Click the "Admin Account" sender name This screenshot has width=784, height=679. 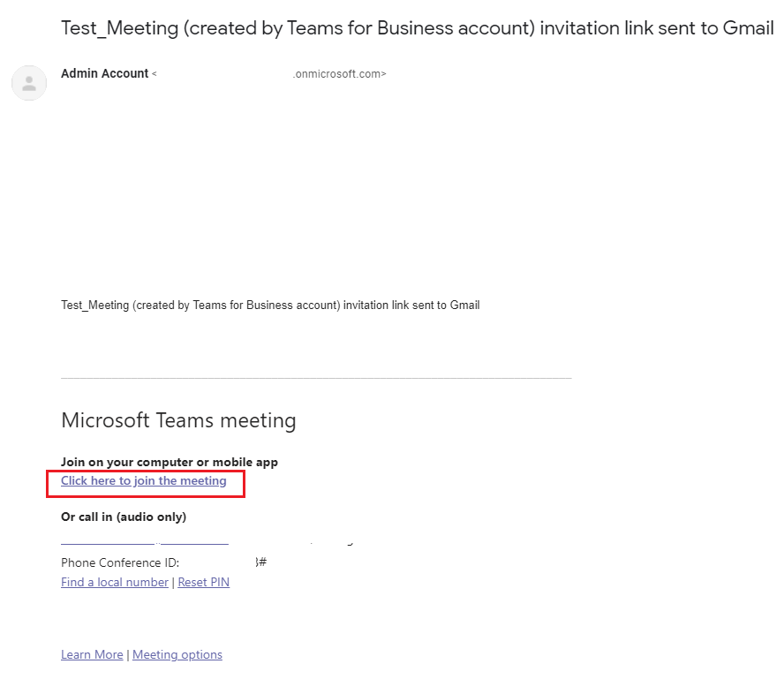coord(104,73)
